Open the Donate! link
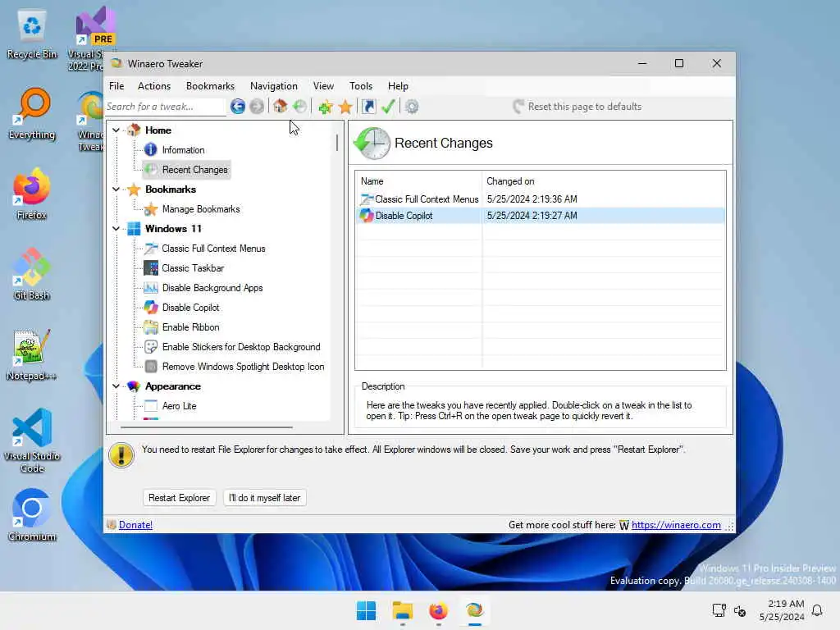 (x=135, y=525)
